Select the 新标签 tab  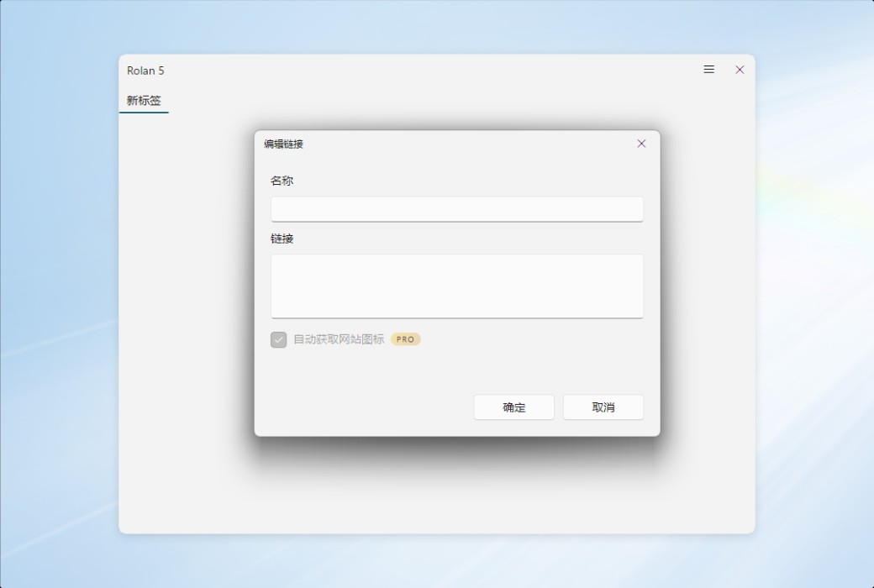tap(144, 101)
